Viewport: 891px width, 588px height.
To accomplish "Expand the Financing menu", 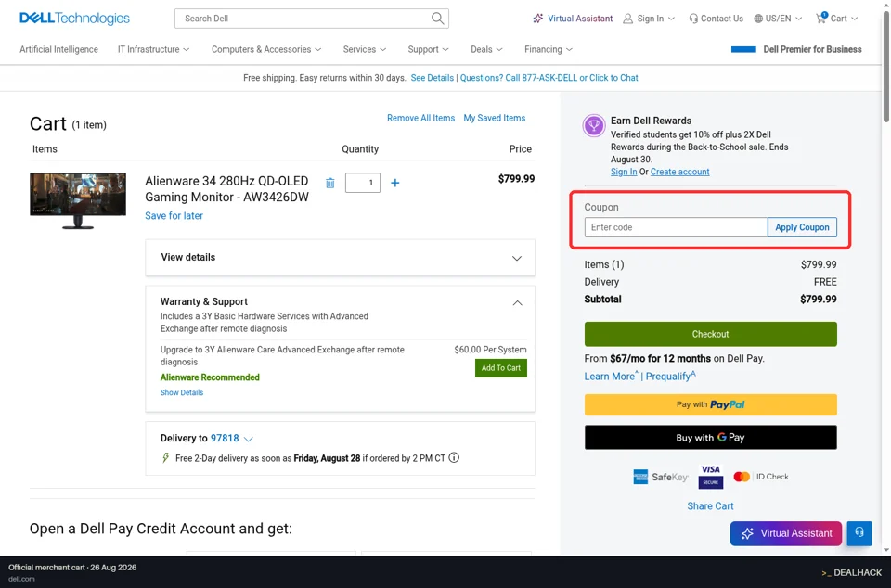I will tap(549, 49).
